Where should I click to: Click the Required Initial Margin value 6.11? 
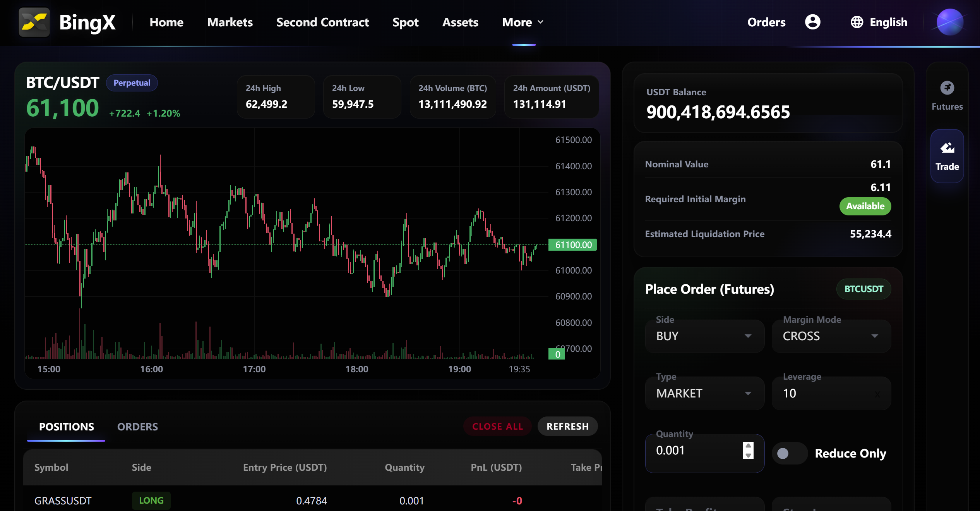pyautogui.click(x=881, y=187)
